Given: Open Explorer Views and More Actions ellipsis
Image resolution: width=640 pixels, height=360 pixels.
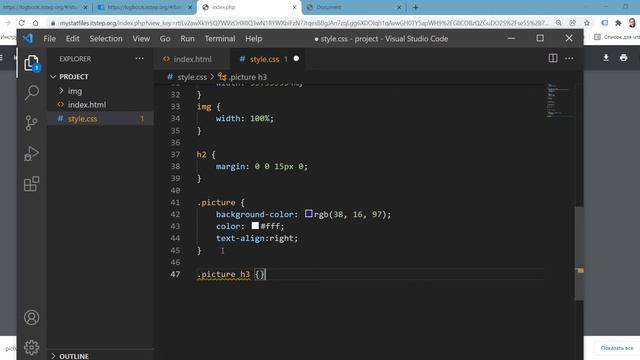Looking at the screenshot, I should (140, 58).
